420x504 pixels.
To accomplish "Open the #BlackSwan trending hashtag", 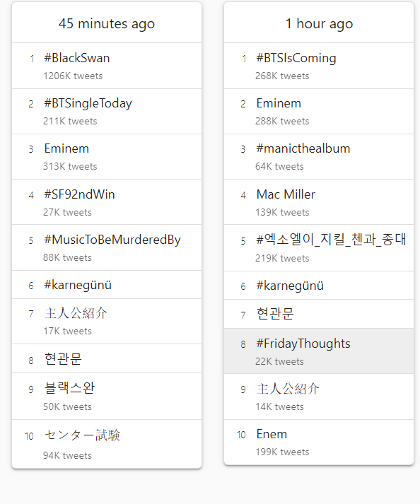I will 107,66.
